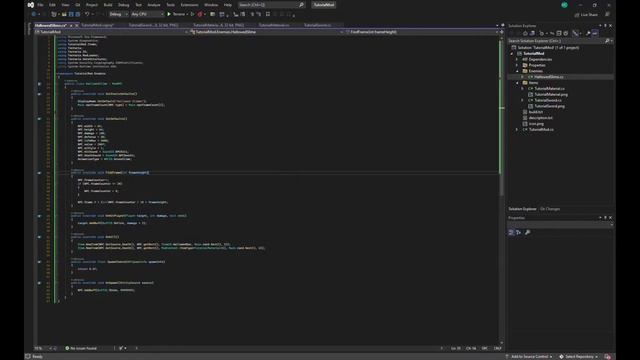Open the TutorialMod.csproj tab
The height and width of the screenshot is (360, 640).
97,25
